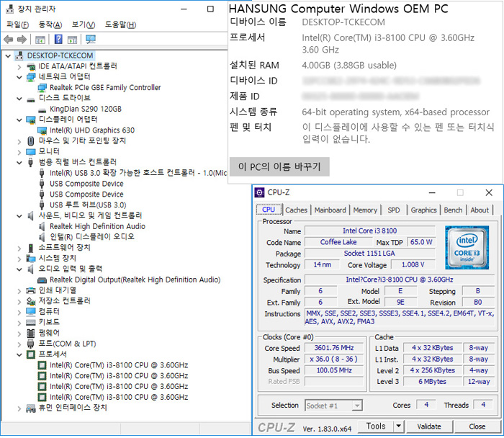Select Realtek PCIe GBE Family Controller
The image size is (504, 438).
(105, 88)
